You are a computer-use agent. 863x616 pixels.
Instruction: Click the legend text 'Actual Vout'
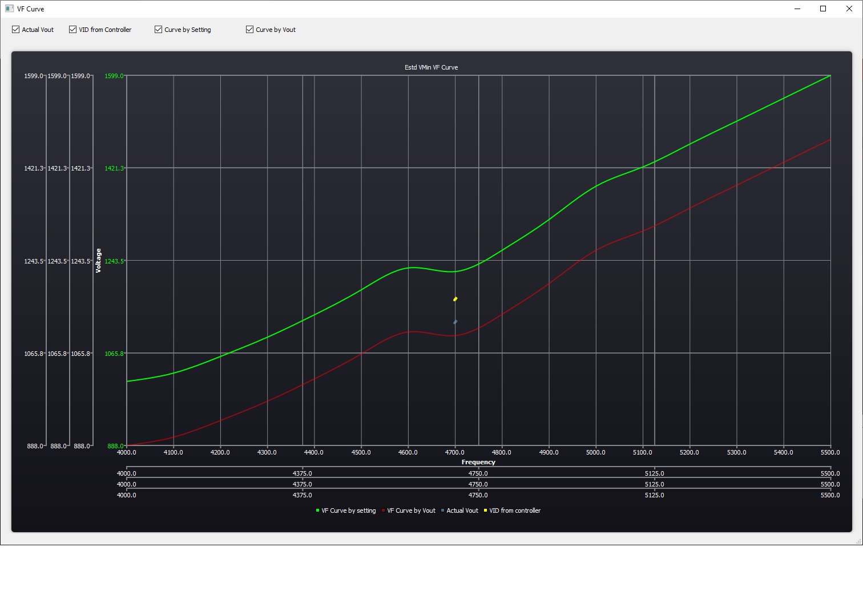click(461, 510)
